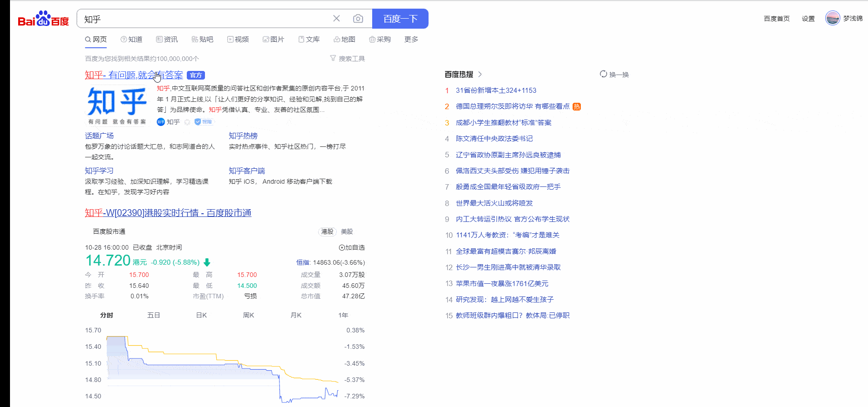Switch to the 知道 tab
Screen dimensions: 868x407
pyautogui.click(x=131, y=40)
